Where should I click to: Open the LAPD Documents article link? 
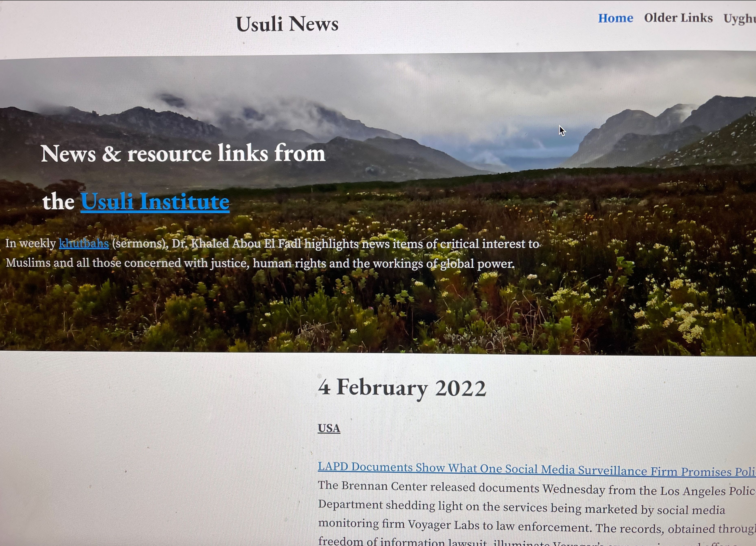[537, 469]
